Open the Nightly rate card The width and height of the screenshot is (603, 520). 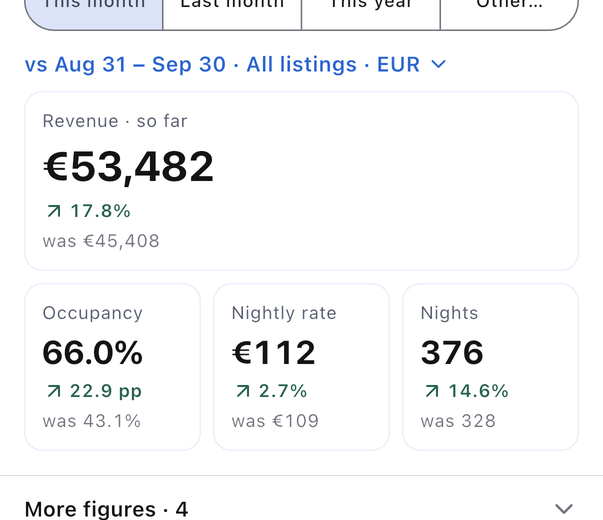302,367
